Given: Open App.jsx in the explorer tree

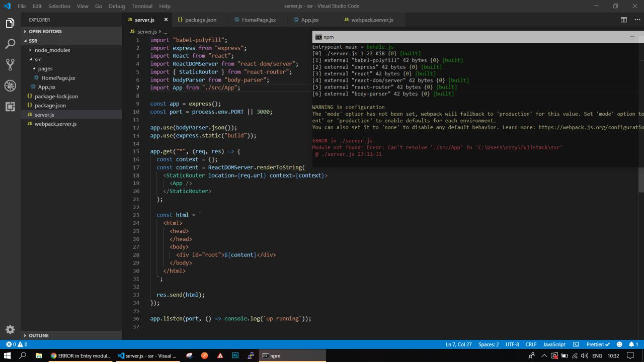Looking at the screenshot, I should pyautogui.click(x=71, y=87).
